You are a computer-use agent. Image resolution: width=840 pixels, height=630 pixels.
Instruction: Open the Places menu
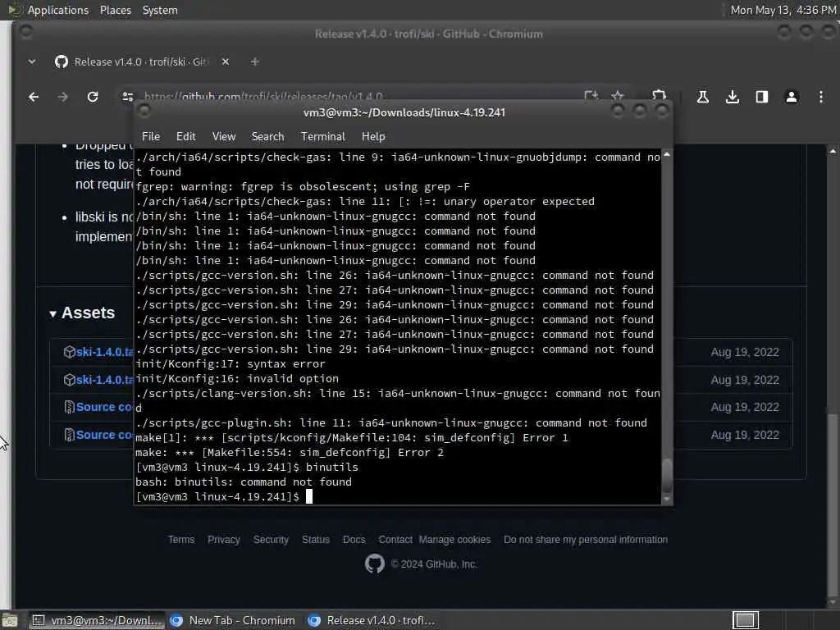(x=115, y=10)
